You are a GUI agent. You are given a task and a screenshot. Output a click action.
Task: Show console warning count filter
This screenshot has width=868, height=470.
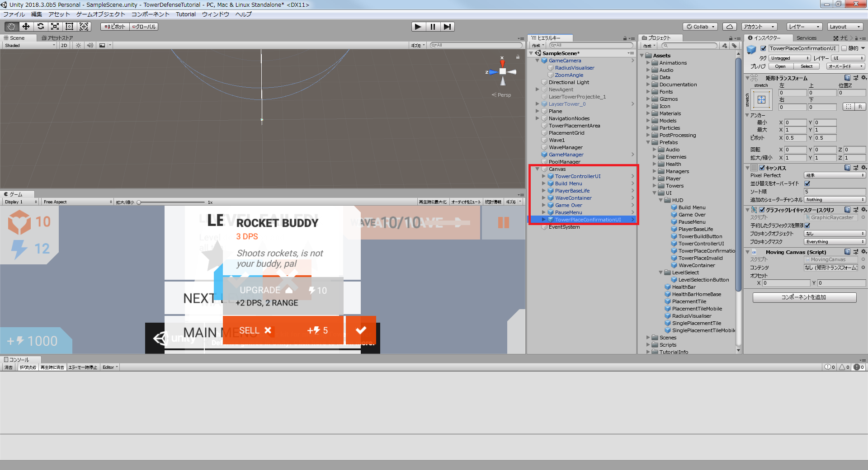pos(844,367)
